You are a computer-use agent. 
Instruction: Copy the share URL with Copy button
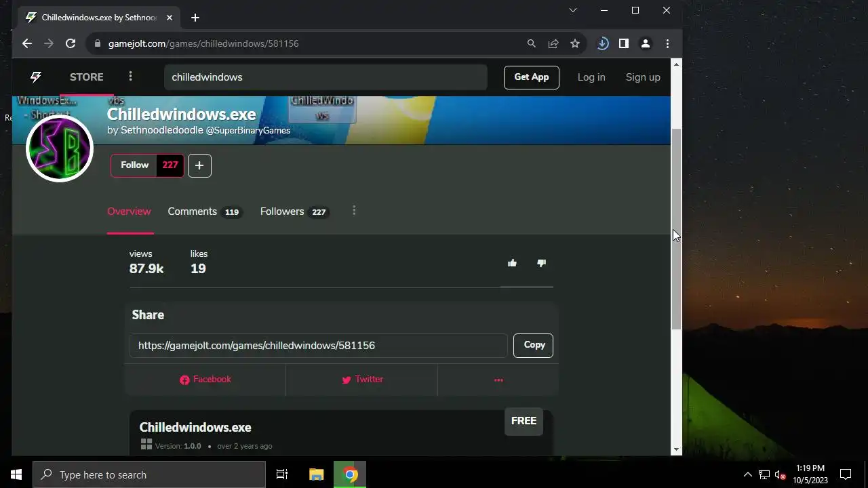533,345
